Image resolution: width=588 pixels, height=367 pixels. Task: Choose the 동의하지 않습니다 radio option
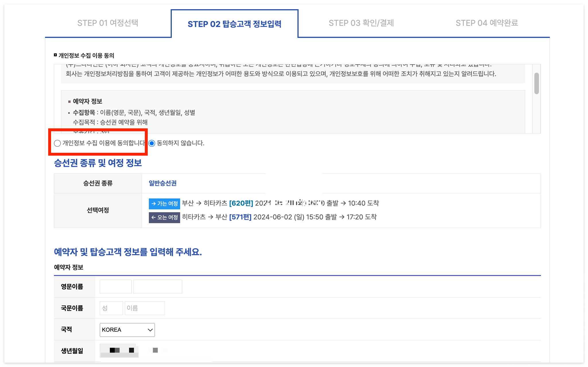[152, 143]
